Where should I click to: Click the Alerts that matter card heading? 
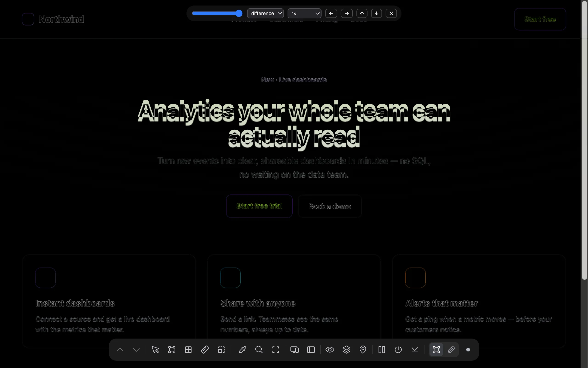442,303
